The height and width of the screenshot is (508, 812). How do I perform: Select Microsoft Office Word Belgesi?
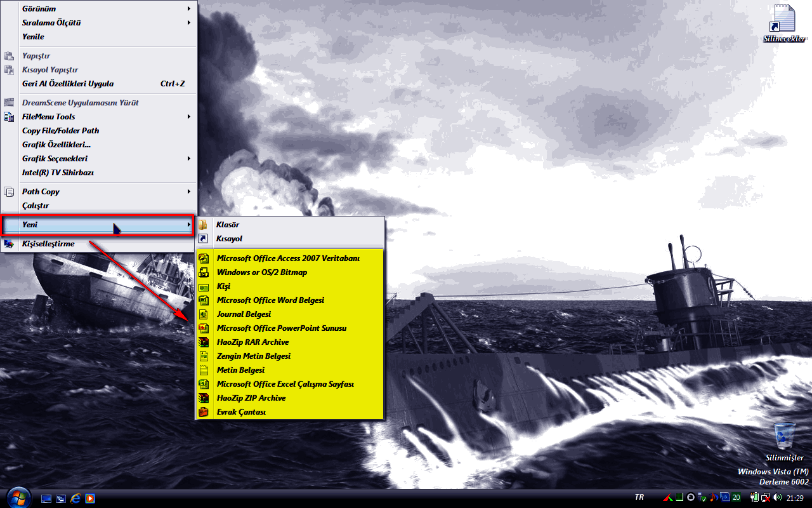tap(289, 300)
